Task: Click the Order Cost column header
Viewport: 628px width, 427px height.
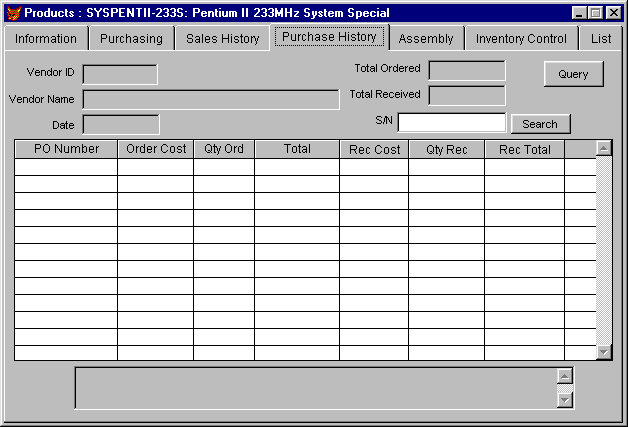Action: (155, 149)
